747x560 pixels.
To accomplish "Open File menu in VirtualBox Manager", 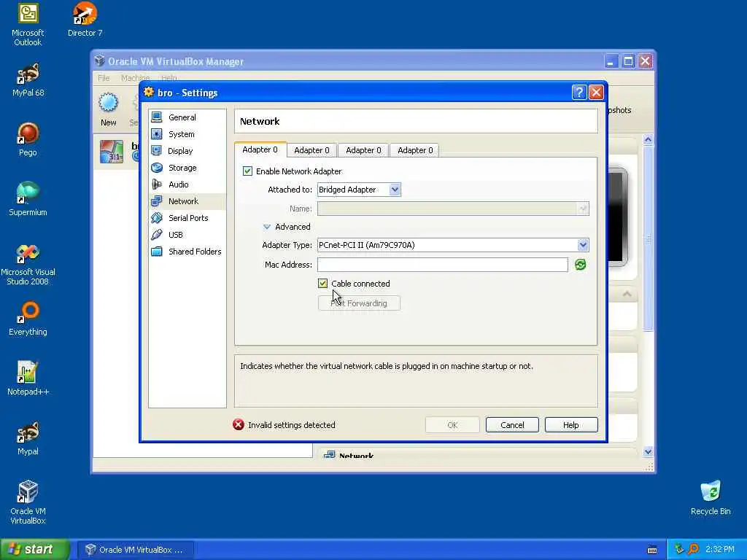I will (104, 77).
